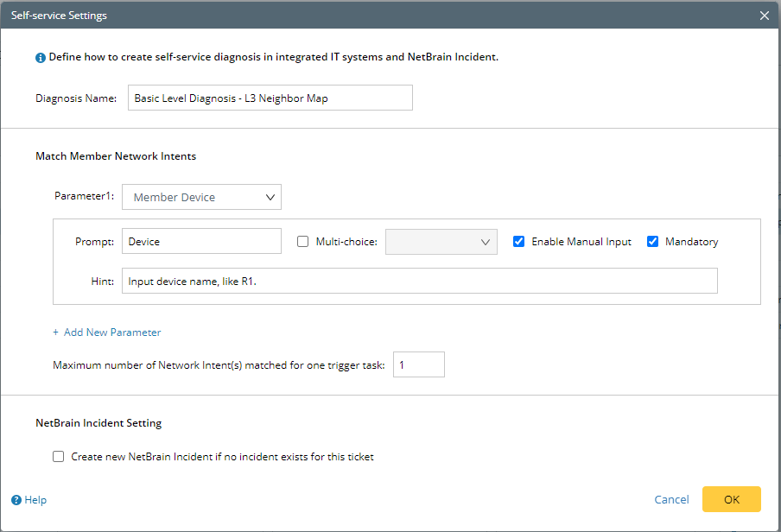The width and height of the screenshot is (781, 532).
Task: Click the Hint label
Action: point(102,282)
